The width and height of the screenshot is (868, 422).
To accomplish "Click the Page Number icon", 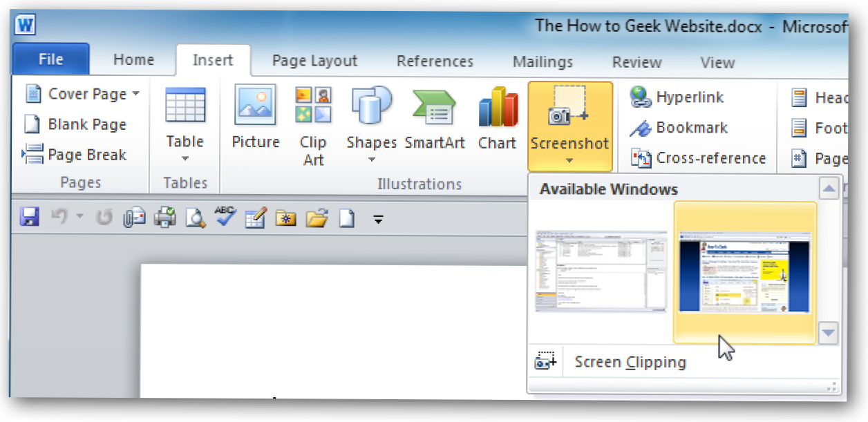I will 799,158.
